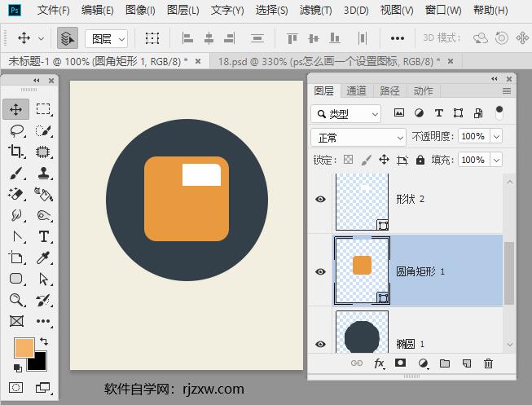Select the Crop tool
This screenshot has width=532, height=405.
coord(16,152)
